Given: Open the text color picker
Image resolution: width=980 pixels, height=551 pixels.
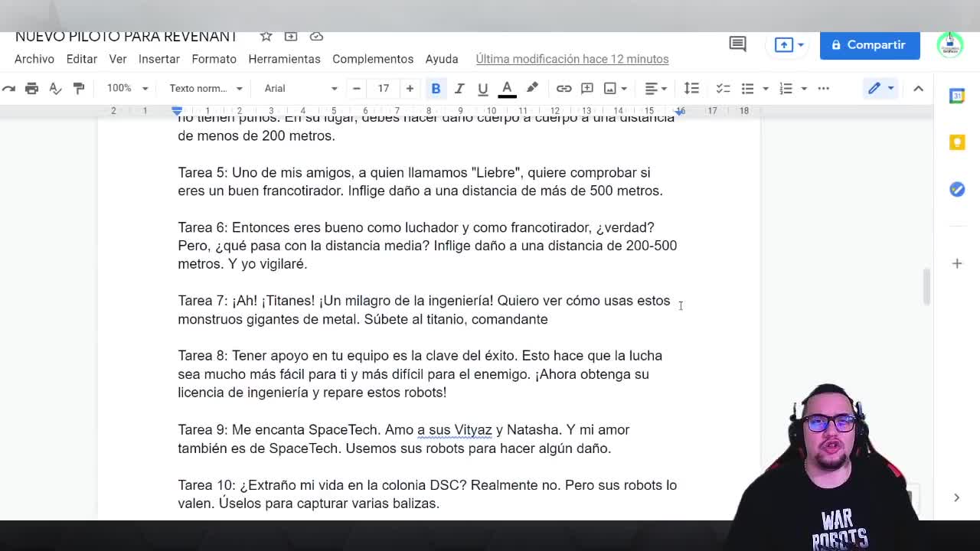Looking at the screenshot, I should (x=507, y=89).
